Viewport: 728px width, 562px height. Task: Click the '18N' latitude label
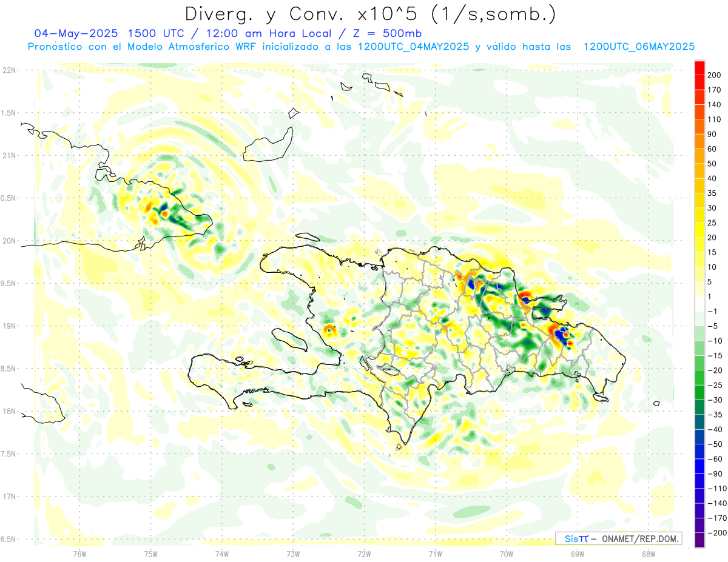coord(8,411)
